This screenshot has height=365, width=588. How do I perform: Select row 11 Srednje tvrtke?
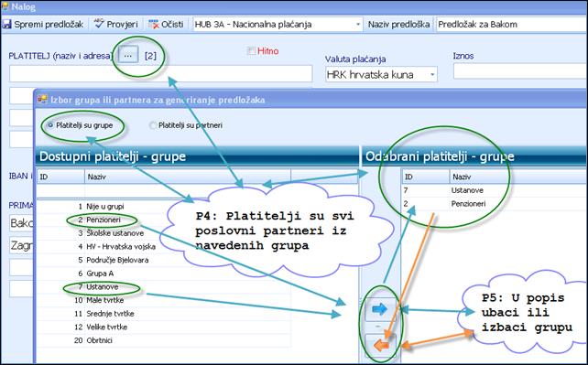click(164, 314)
